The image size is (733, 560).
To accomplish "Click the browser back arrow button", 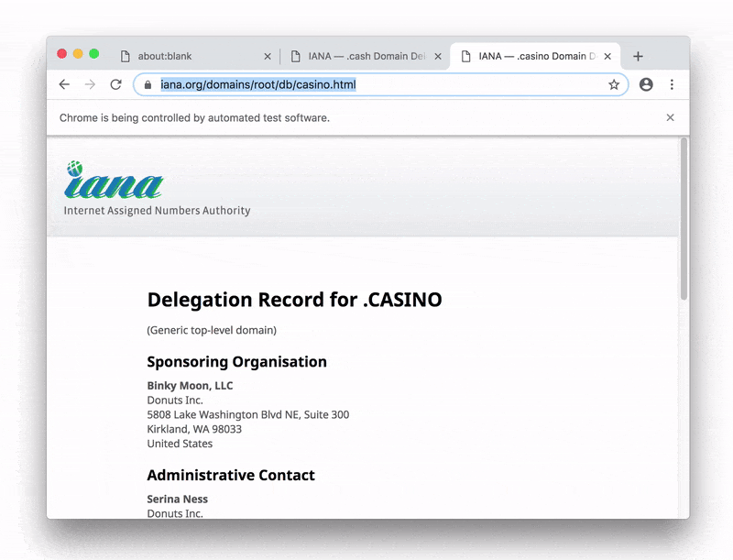I will click(64, 84).
